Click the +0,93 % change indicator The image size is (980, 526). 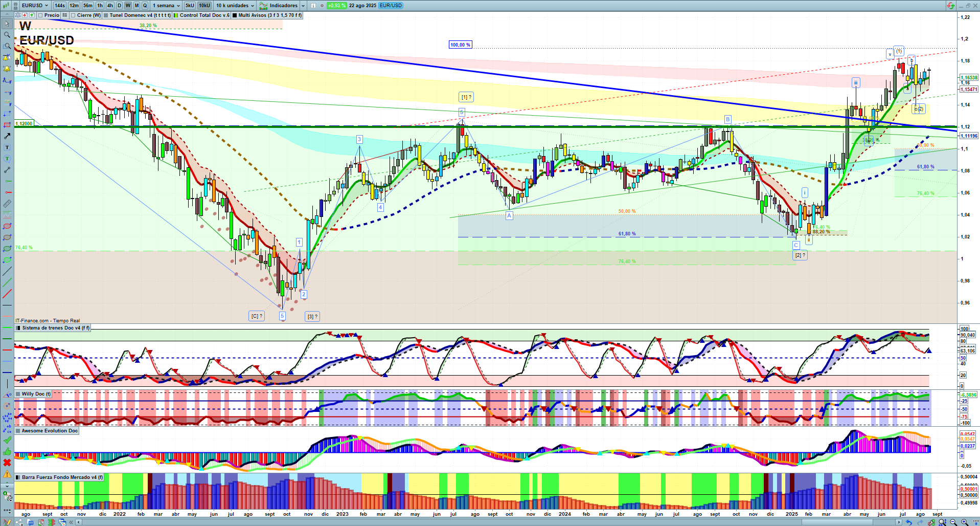tap(337, 6)
